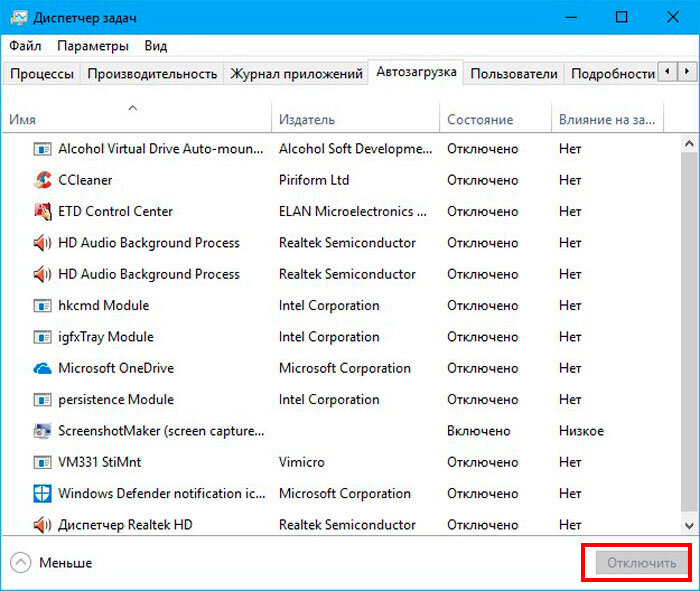The width and height of the screenshot is (700, 591).
Task: Click Отключено status in the CCleaner row
Action: pyautogui.click(x=483, y=180)
